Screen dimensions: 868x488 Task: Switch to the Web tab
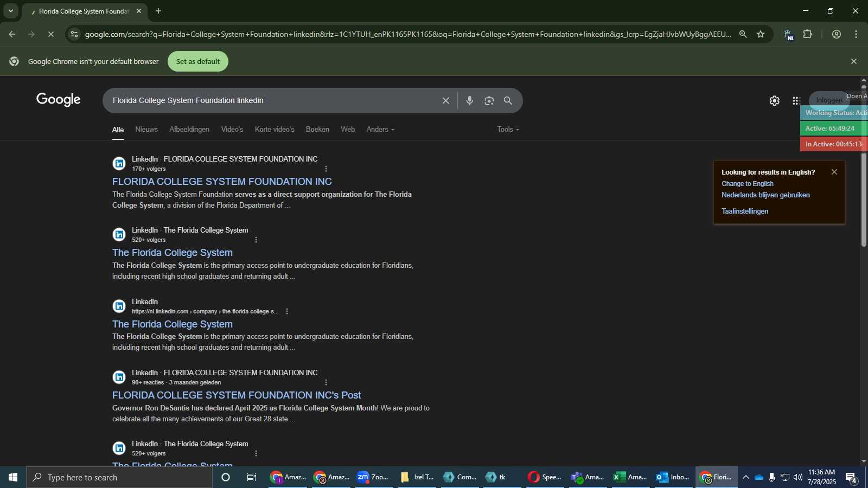click(x=348, y=129)
